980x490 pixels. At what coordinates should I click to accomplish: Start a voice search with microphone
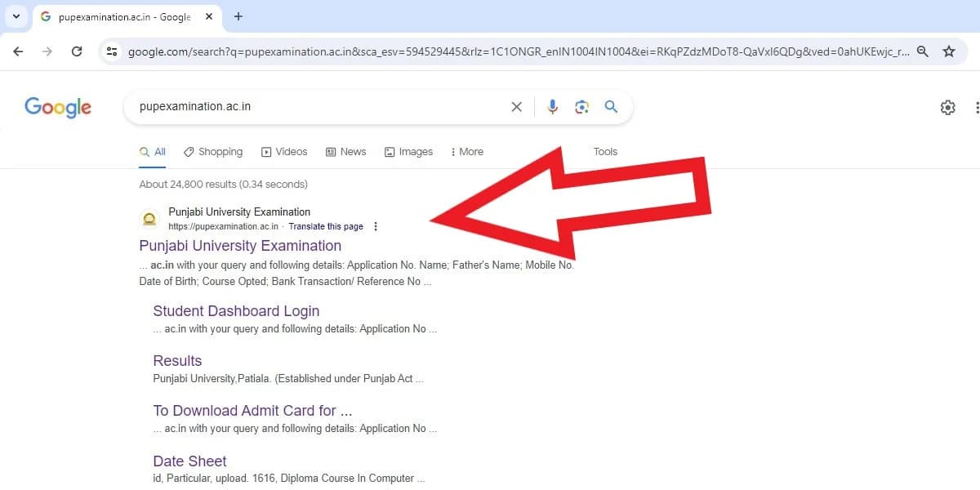coord(553,107)
